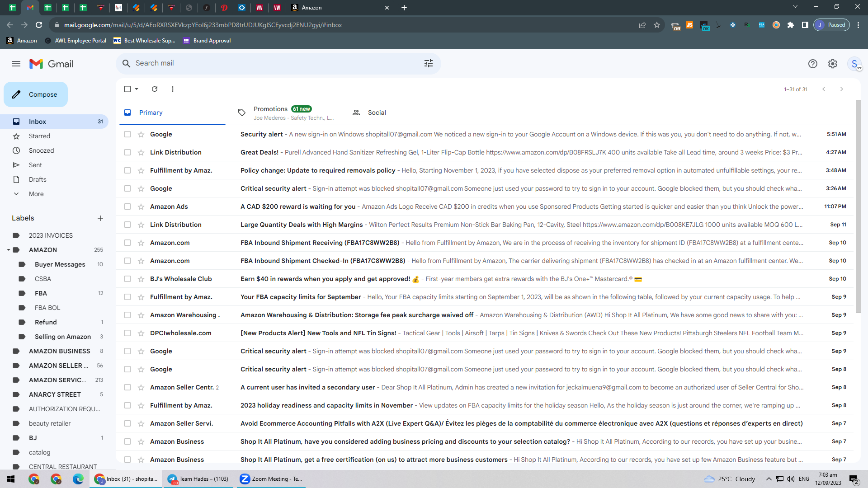Check the FBA capacity limits September checkbox
The width and height of the screenshot is (868, 488).
point(127,297)
